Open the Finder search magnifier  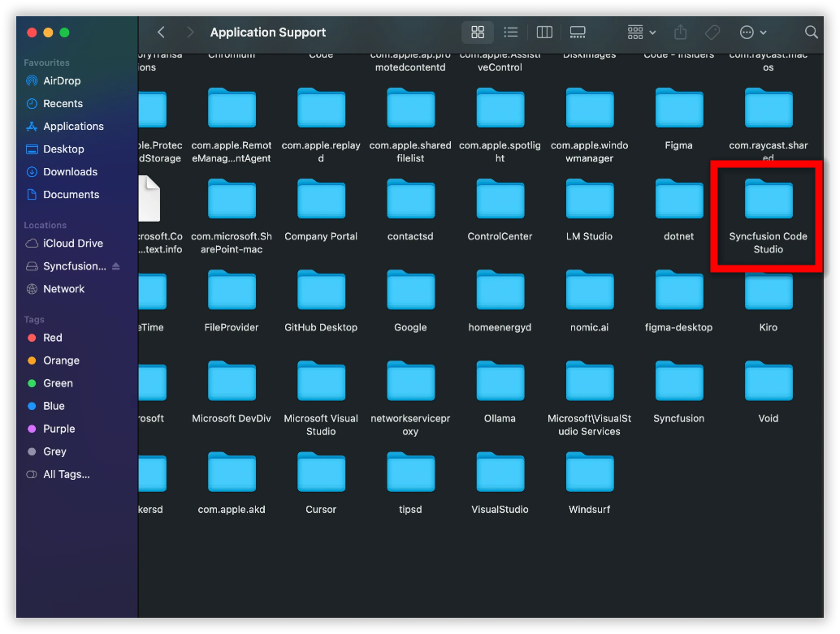click(x=811, y=32)
